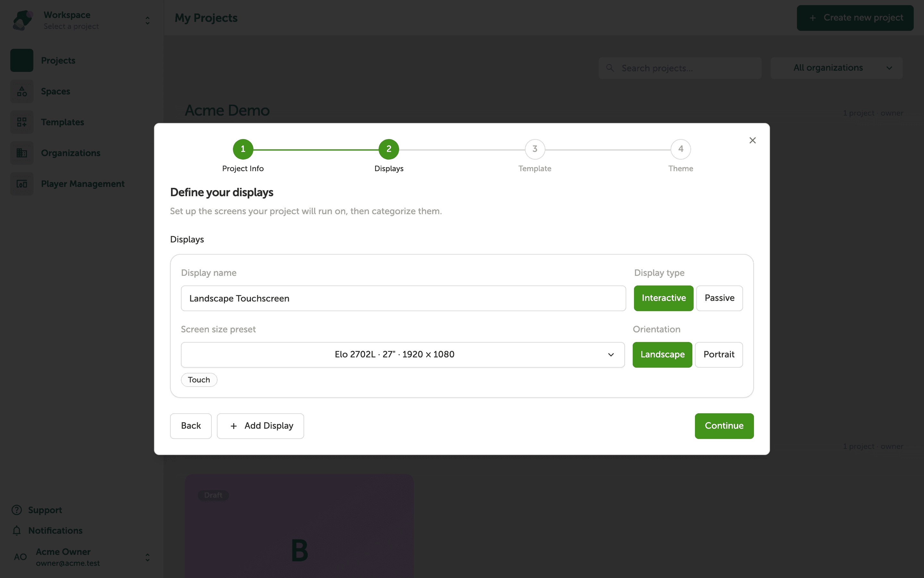Open the Projects sidebar icon
Viewport: 924px width, 578px height.
22,60
